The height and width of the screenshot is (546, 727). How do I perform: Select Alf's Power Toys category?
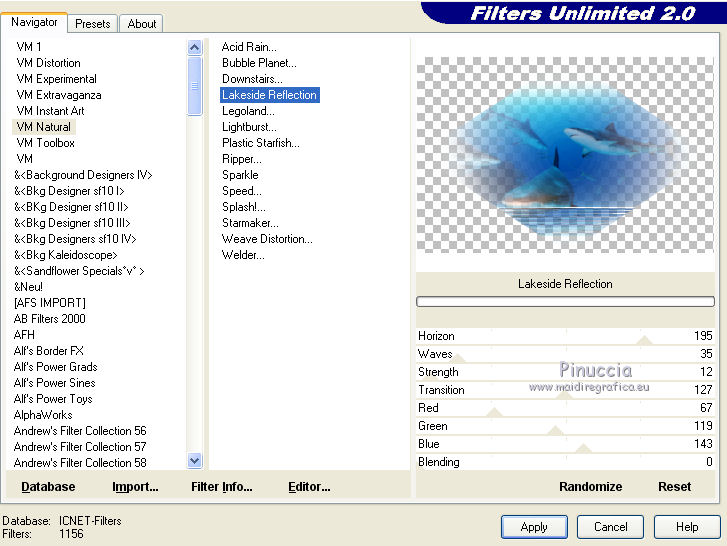[53, 399]
